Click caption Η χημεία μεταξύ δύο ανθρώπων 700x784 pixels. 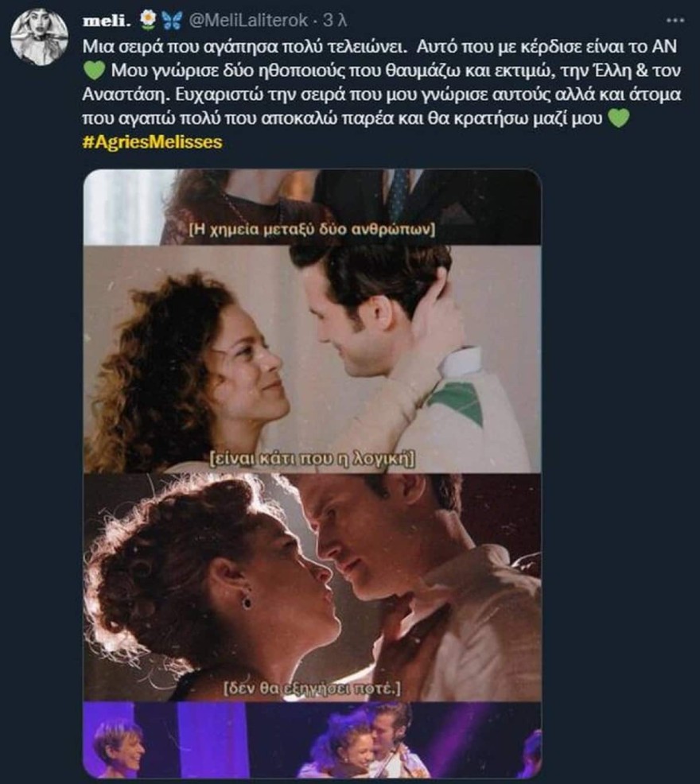coord(311,231)
